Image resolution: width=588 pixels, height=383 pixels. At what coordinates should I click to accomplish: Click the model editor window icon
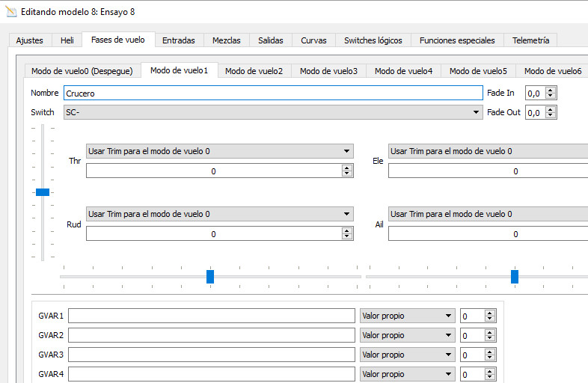pyautogui.click(x=10, y=12)
